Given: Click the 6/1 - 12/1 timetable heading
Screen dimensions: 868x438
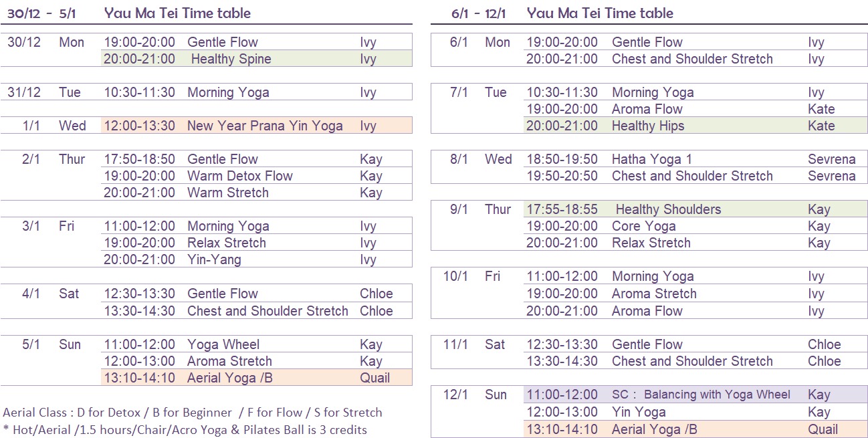Looking at the screenshot, I should (562, 13).
